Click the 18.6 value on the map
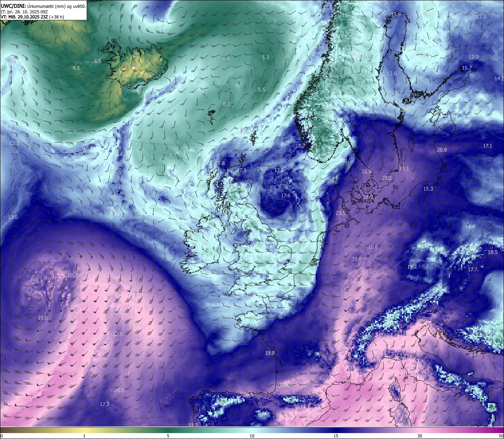Image resolution: width=504 pixels, height=439 pixels. [373, 246]
